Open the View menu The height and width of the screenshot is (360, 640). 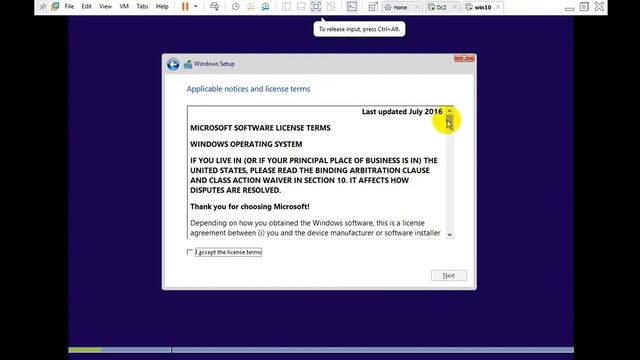[x=105, y=7]
